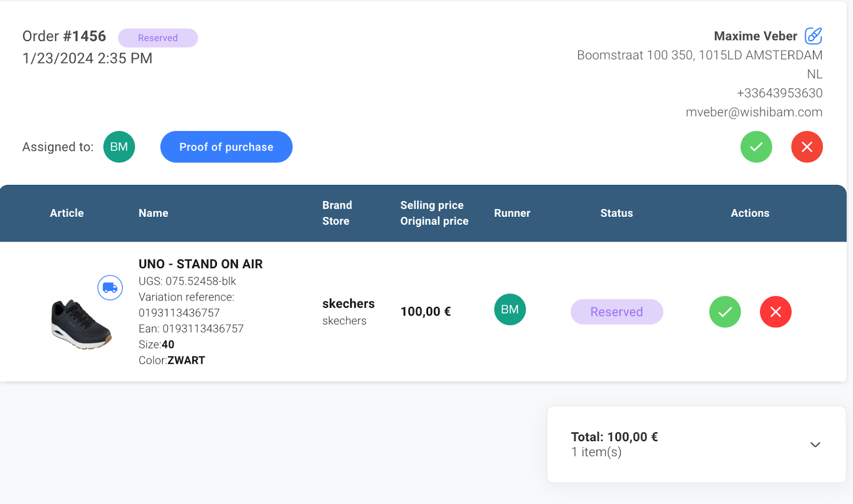Click the Runner column header
853x504 pixels.
click(x=512, y=213)
